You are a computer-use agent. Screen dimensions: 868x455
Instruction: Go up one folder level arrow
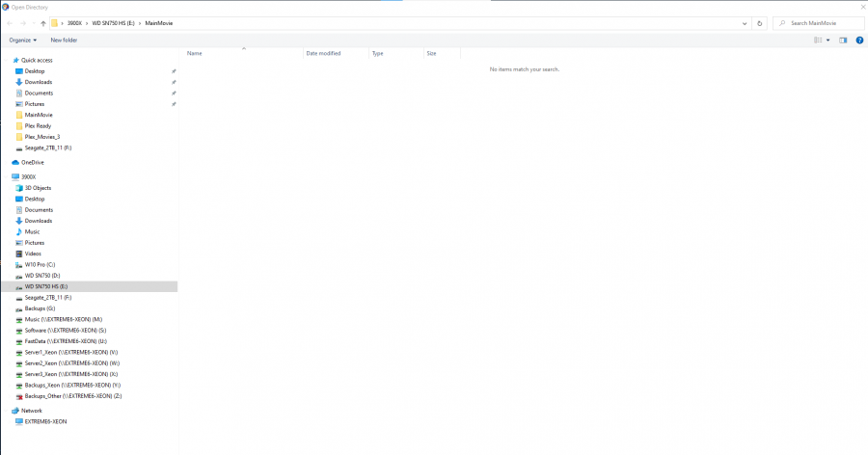[x=43, y=23]
